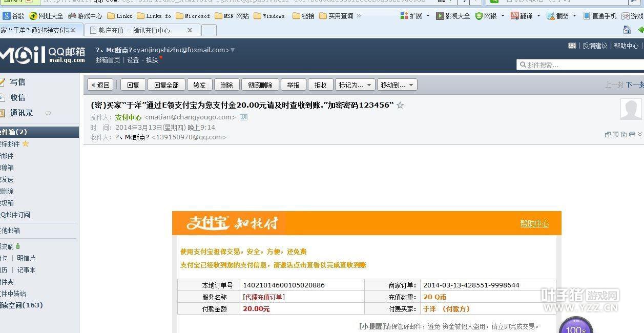
Task: Open the 记事本 notepad link
Action: tap(26, 270)
